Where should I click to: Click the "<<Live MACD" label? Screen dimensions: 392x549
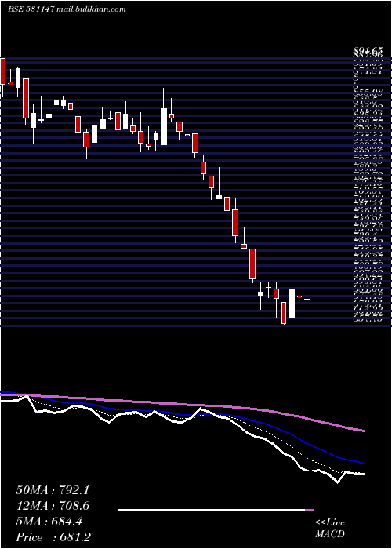click(x=330, y=529)
